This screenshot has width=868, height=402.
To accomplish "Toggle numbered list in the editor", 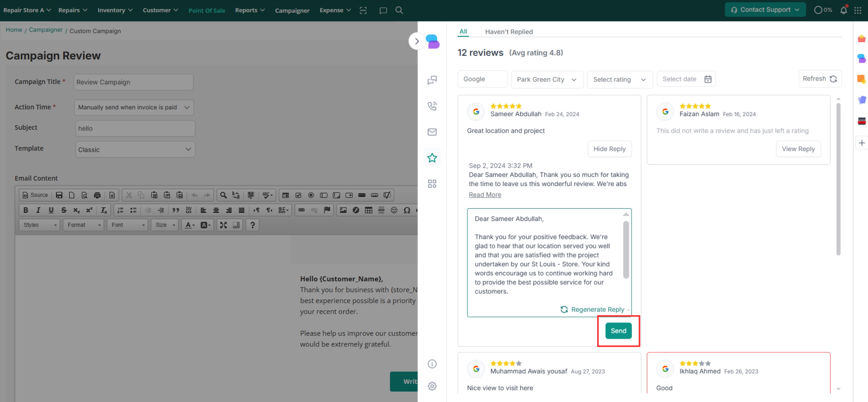I will [x=120, y=210].
